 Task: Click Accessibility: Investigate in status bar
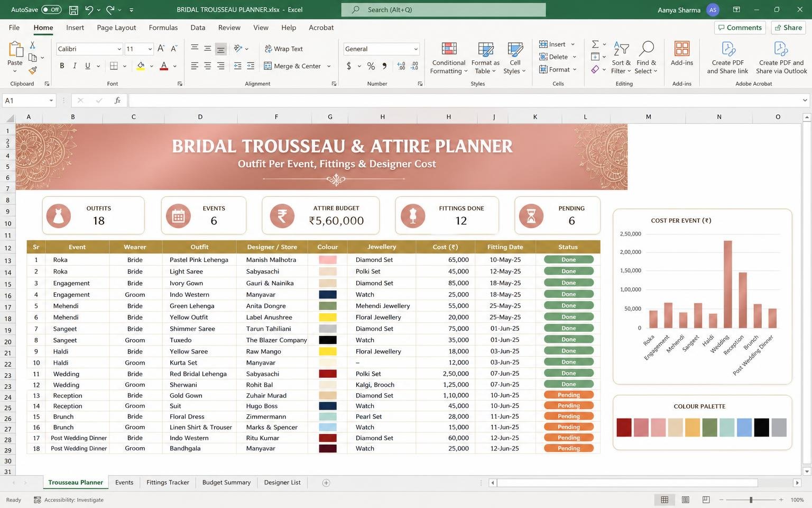pos(69,500)
